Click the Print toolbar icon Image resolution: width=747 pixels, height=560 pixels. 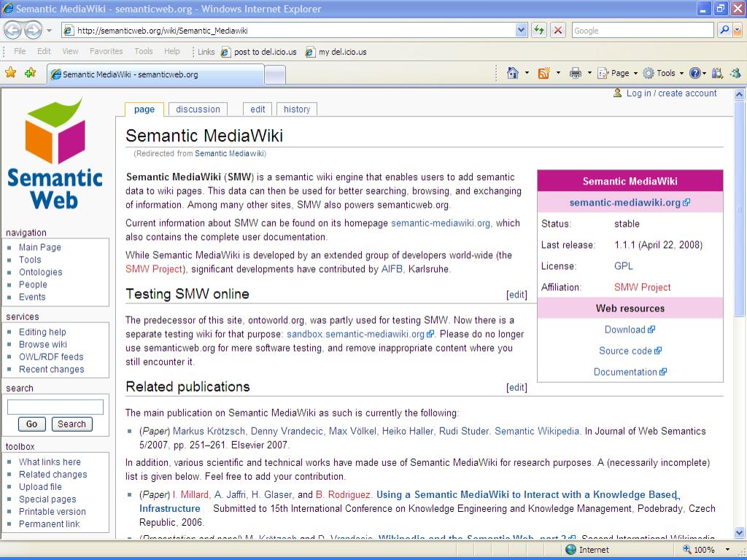click(x=576, y=73)
